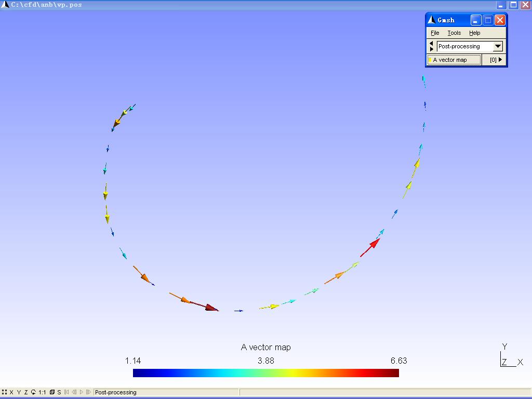This screenshot has height=399, width=532.
Task: Step the animation forward one frame
Action: click(x=88, y=392)
